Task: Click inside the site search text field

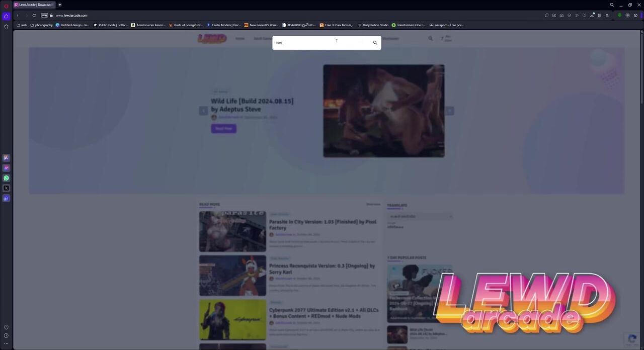Action: (x=322, y=43)
